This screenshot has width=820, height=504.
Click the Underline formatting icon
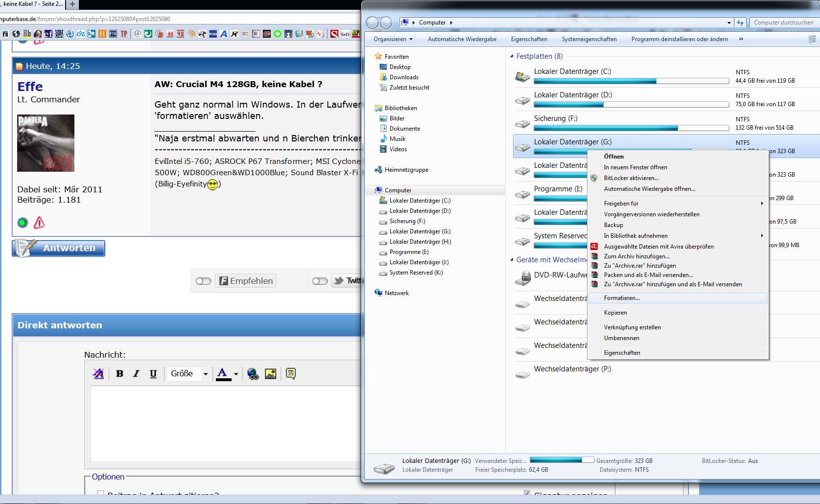(x=153, y=374)
